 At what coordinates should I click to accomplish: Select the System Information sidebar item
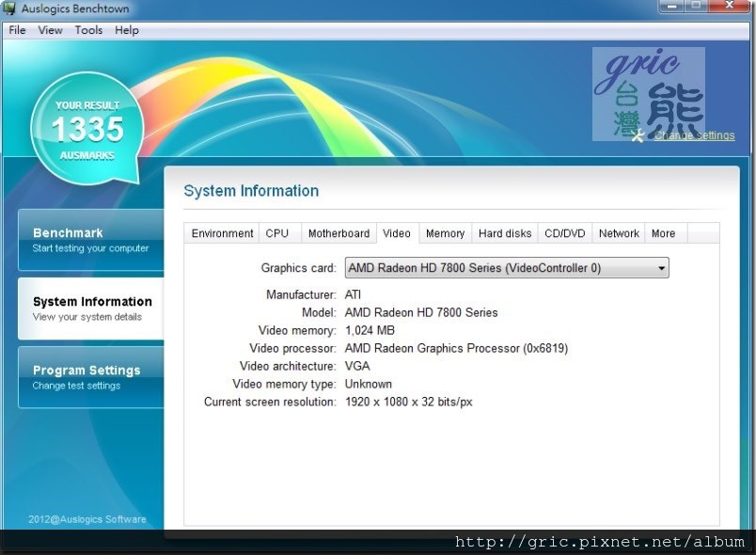pos(91,309)
